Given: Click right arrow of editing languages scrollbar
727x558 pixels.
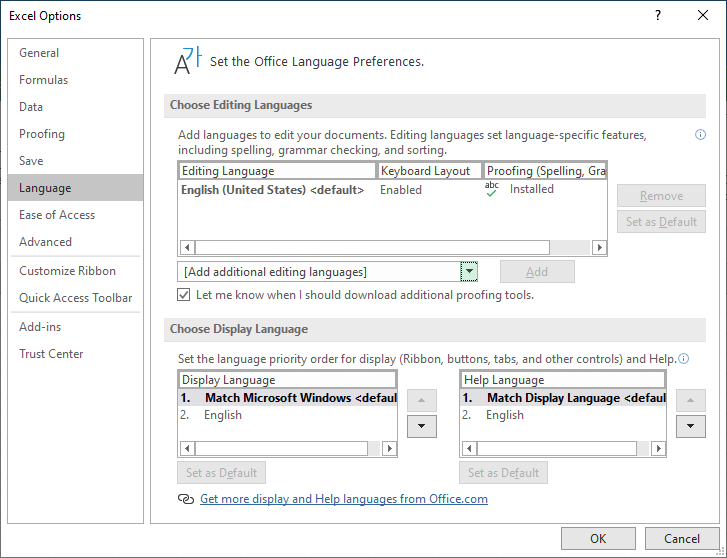Looking at the screenshot, I should 599,248.
